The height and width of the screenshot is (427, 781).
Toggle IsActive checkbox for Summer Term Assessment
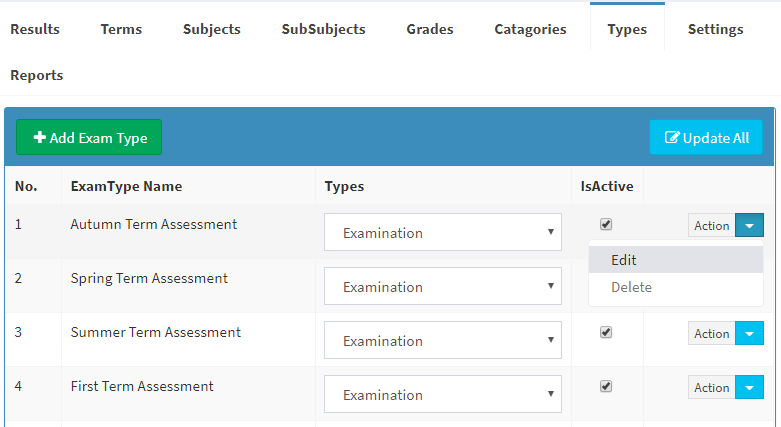(x=606, y=332)
